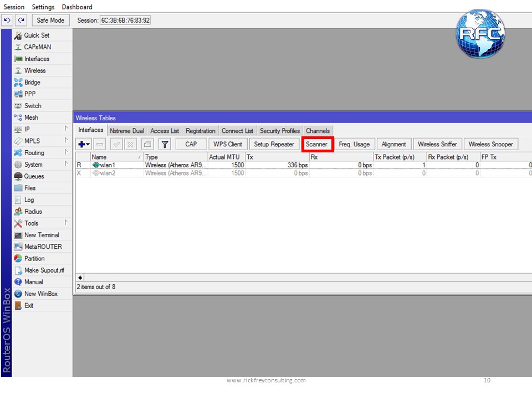Open the Add interface dropdown
Screen dimensions: 532x399
(x=84, y=144)
